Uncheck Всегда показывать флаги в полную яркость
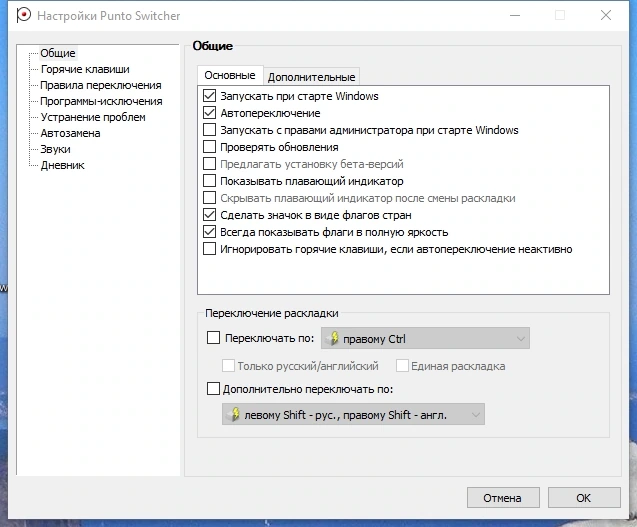 click(x=209, y=232)
